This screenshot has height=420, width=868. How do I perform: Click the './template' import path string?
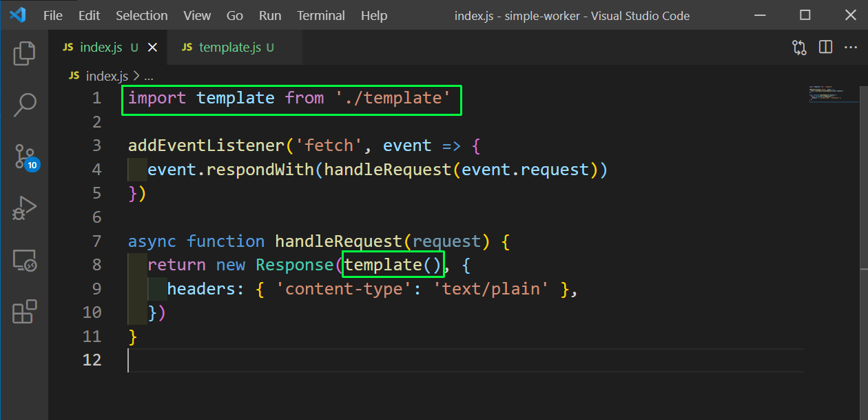tap(393, 98)
